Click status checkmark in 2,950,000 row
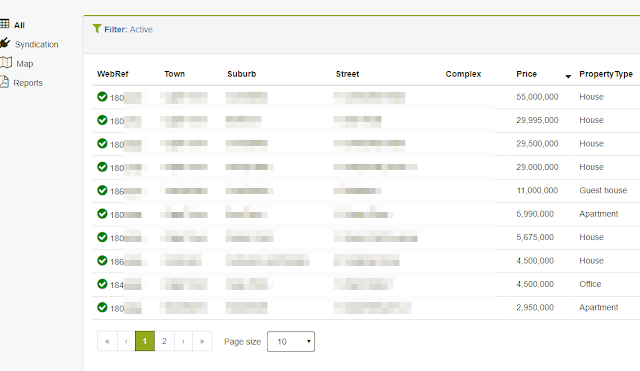This screenshot has width=640, height=371. [x=102, y=307]
